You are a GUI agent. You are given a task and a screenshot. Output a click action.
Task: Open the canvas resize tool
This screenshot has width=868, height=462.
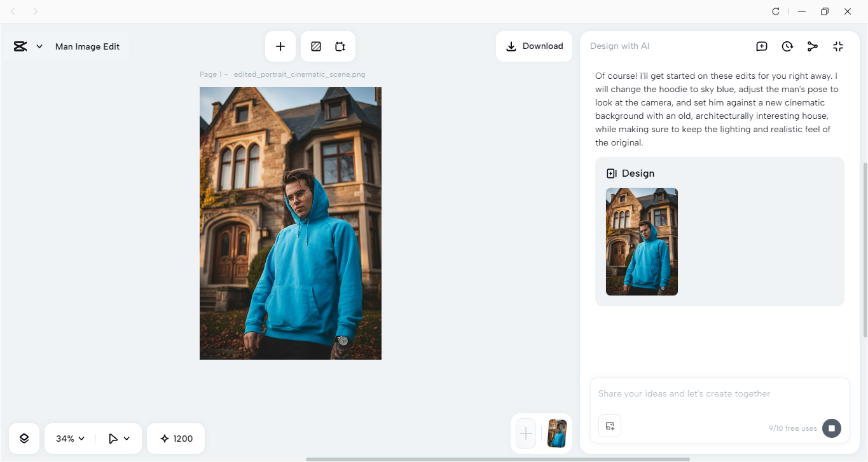click(x=340, y=46)
